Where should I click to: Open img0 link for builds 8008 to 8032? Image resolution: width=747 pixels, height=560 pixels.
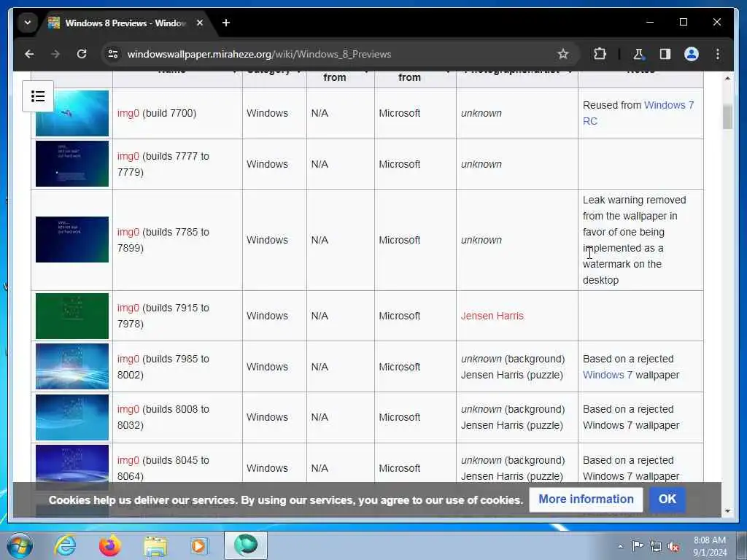128,410
